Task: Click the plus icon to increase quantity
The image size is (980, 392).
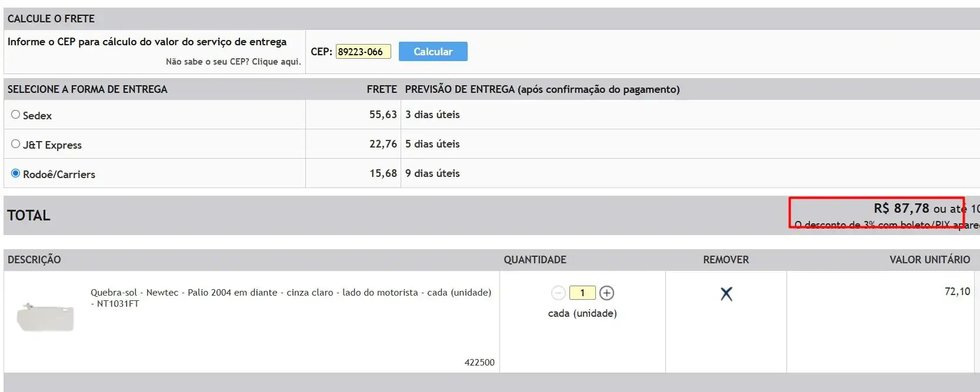Action: tap(606, 293)
